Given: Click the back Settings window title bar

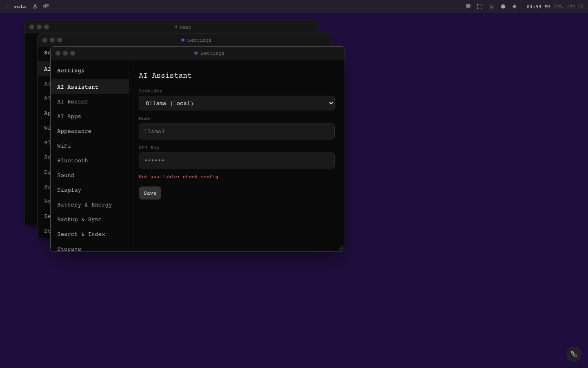Looking at the screenshot, I should pyautogui.click(x=185, y=40).
